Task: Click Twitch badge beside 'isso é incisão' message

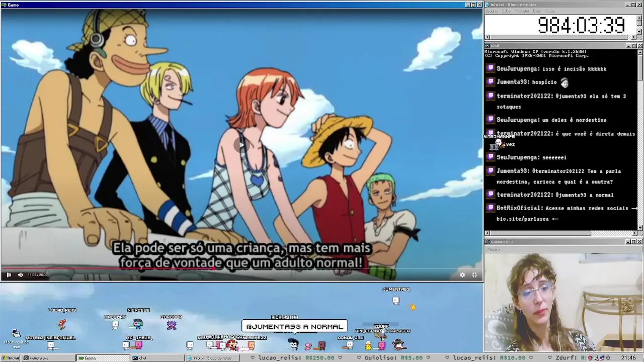Action: (x=491, y=68)
